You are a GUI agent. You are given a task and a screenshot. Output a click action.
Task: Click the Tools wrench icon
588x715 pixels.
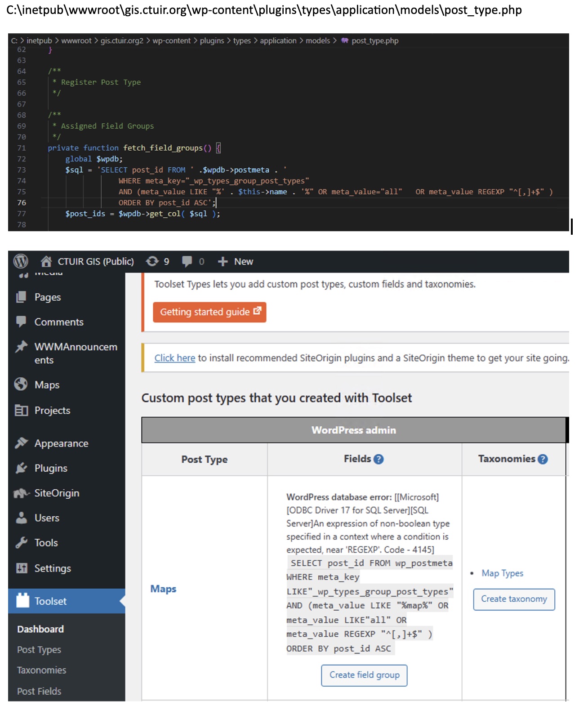click(21, 543)
